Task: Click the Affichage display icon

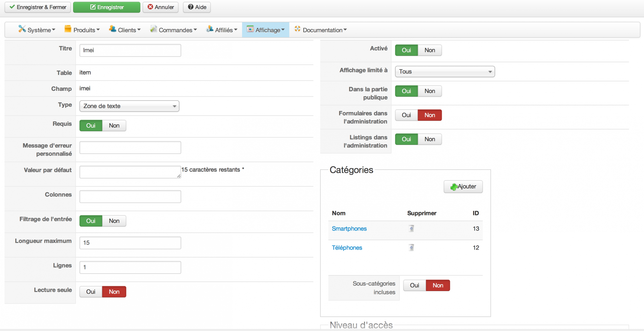Action: coord(250,29)
